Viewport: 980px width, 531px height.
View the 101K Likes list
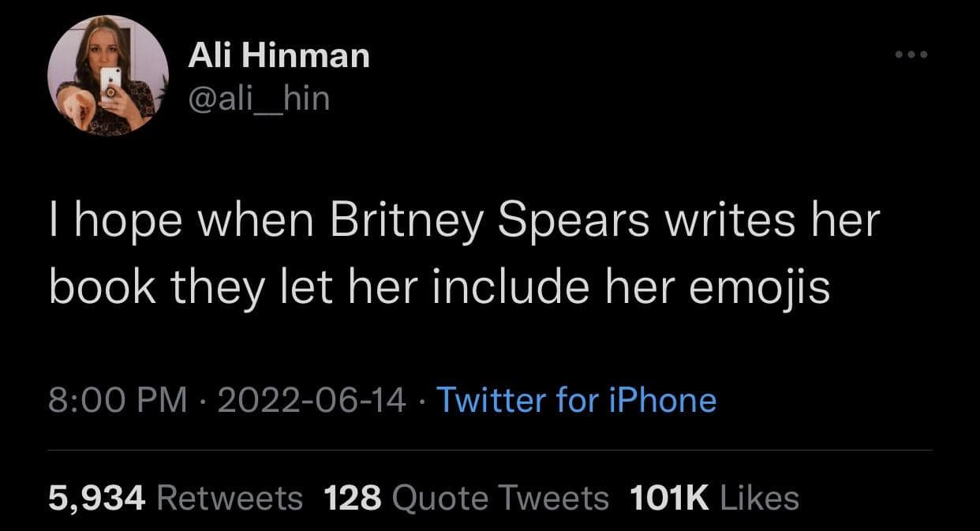pyautogui.click(x=714, y=498)
